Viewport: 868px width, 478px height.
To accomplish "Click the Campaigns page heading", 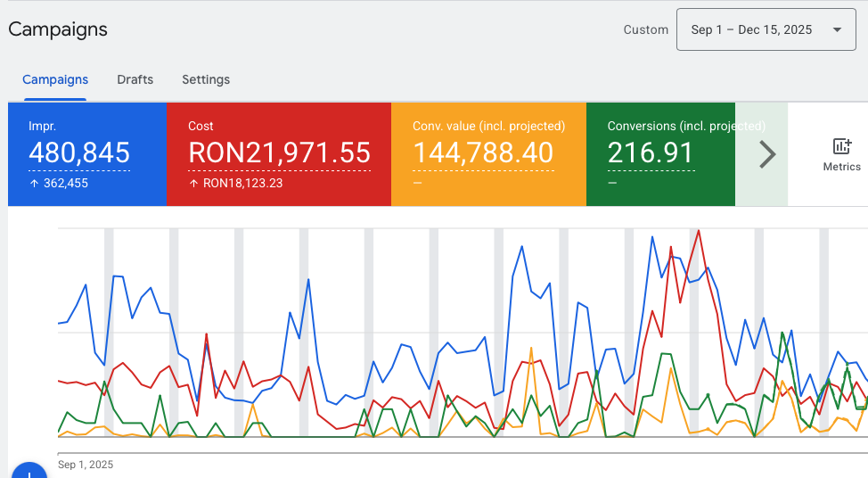I will (x=58, y=29).
